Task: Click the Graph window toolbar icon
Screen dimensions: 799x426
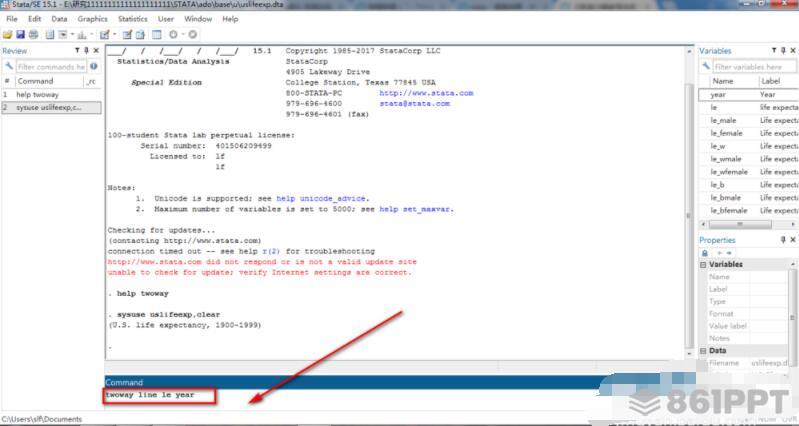Action: (82, 35)
